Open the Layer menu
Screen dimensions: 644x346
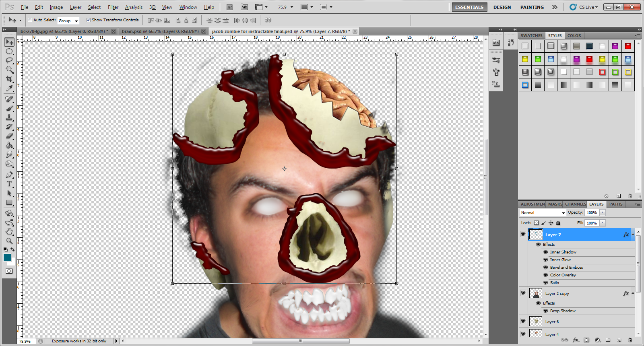pyautogui.click(x=76, y=7)
